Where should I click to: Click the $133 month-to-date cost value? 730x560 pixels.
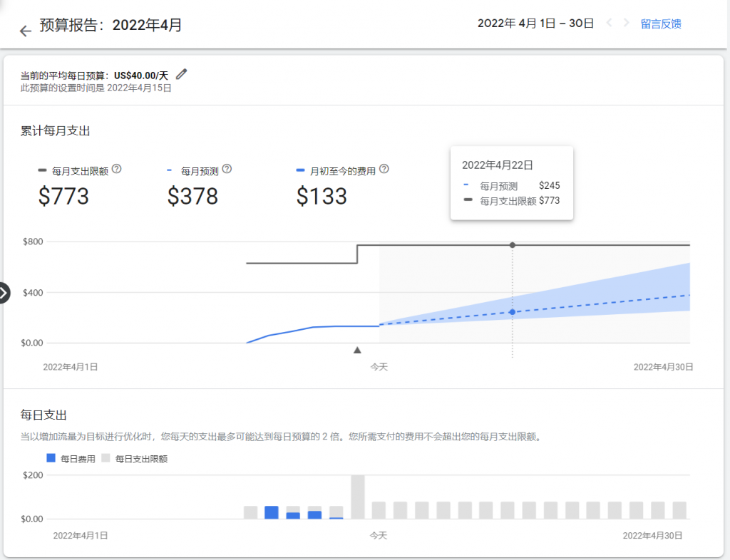tap(322, 196)
